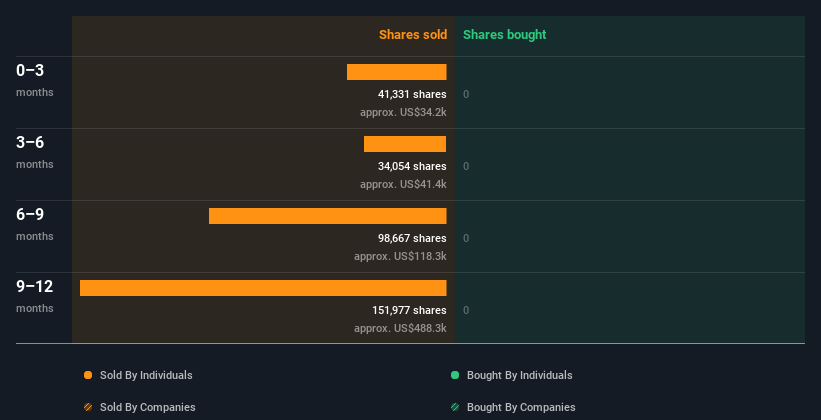
Task: Select the Bought By Companies legend label
Action: coord(521,407)
